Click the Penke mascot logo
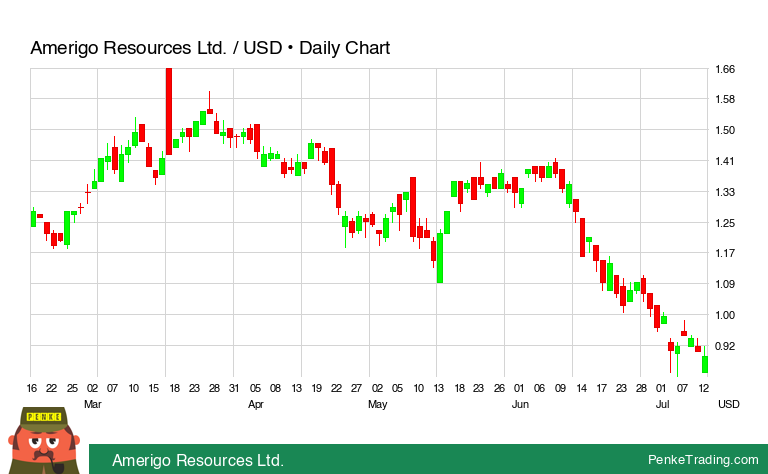Screen dimensions: 768x474 [45, 440]
